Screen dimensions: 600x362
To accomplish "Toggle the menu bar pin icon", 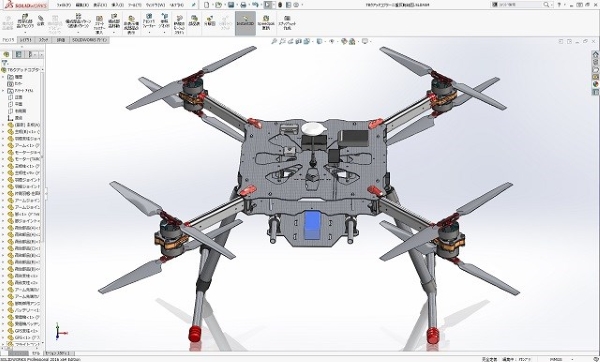I will (x=194, y=5).
